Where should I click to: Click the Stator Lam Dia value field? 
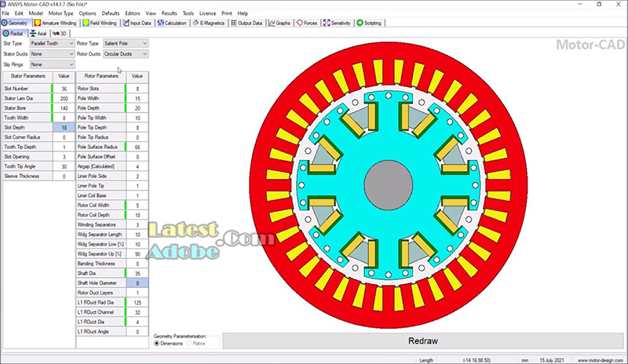tap(64, 99)
